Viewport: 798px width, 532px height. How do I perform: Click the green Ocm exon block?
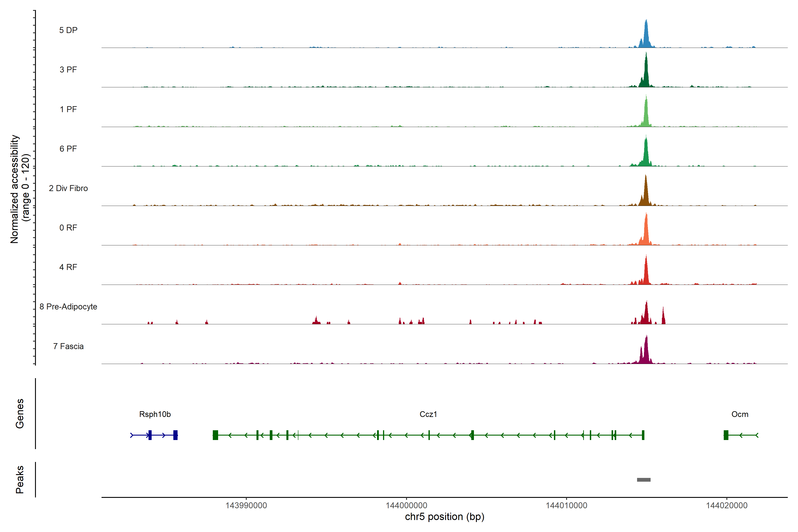coord(726,435)
